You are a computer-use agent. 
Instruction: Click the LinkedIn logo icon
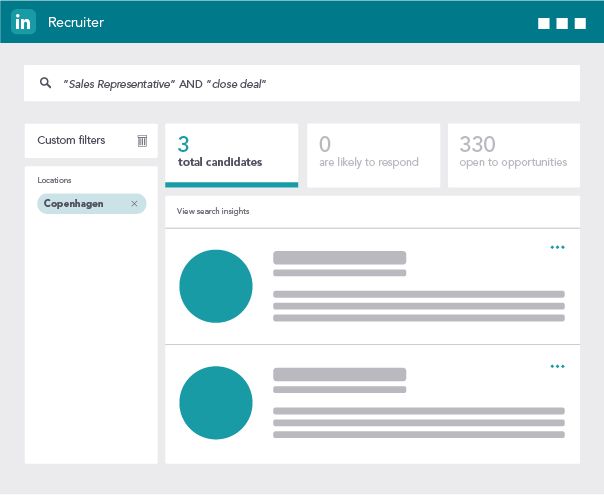[x=23, y=22]
